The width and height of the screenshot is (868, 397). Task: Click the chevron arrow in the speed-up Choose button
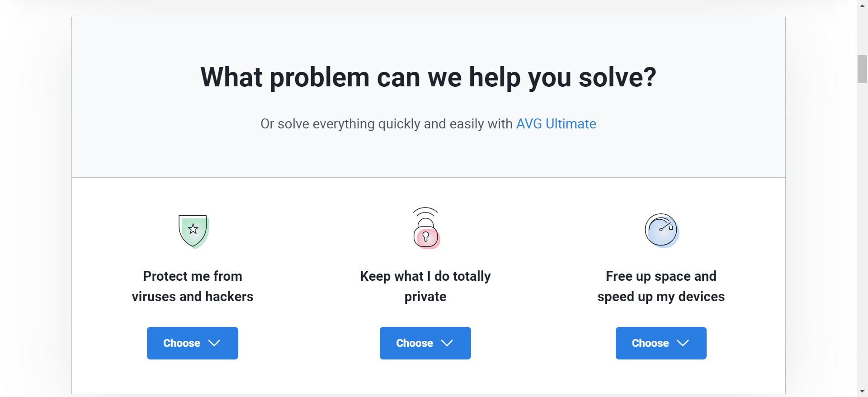683,343
